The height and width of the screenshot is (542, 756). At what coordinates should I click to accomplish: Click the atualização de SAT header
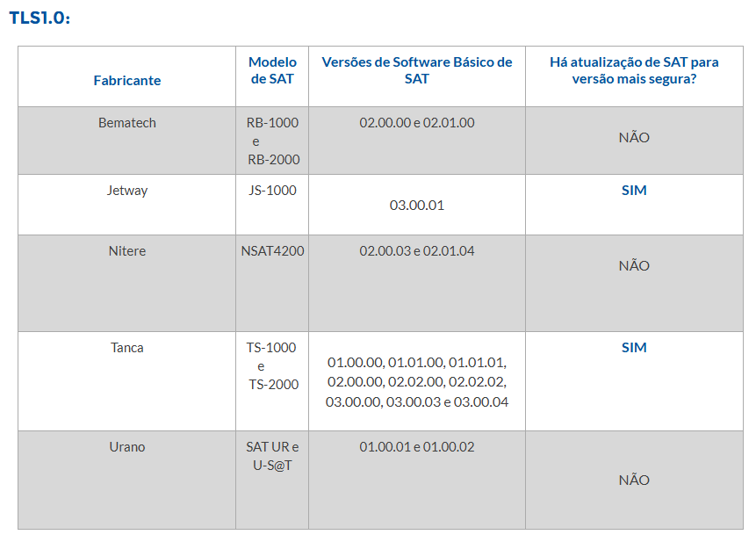coord(634,70)
